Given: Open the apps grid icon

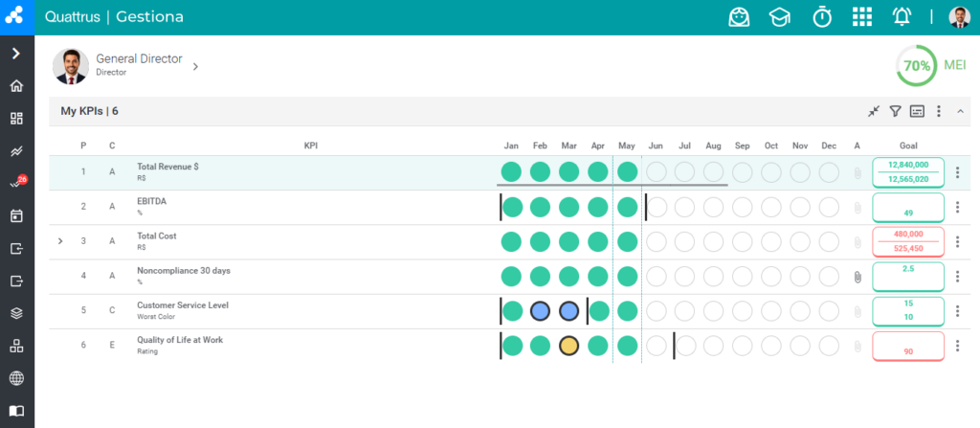Looking at the screenshot, I should 862,17.
